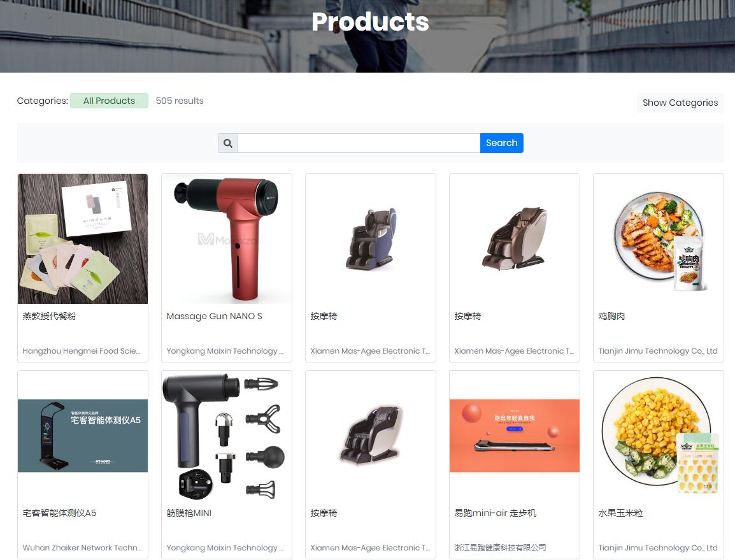Screen dimensions: 735x560
Task: Open the 筋膜枪MINI massage gun image
Action: [x=227, y=436]
